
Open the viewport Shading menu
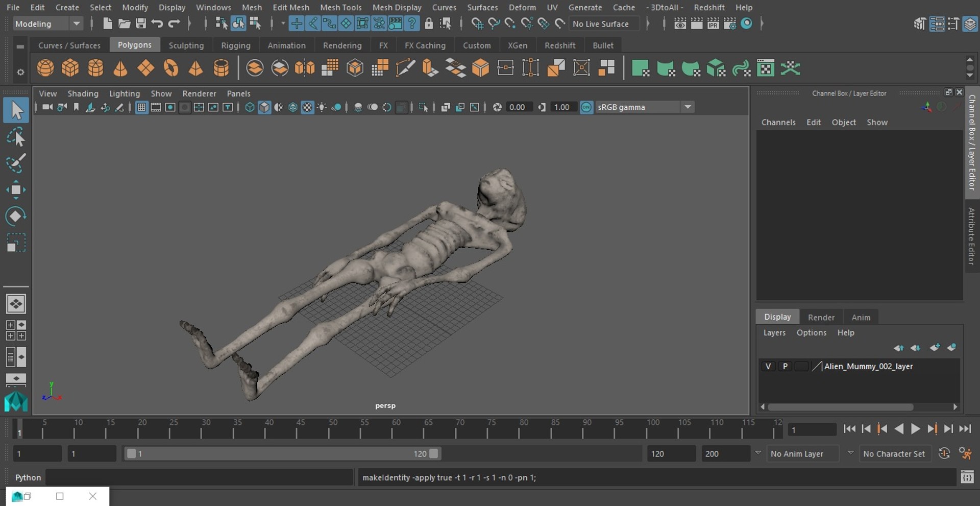click(x=83, y=93)
